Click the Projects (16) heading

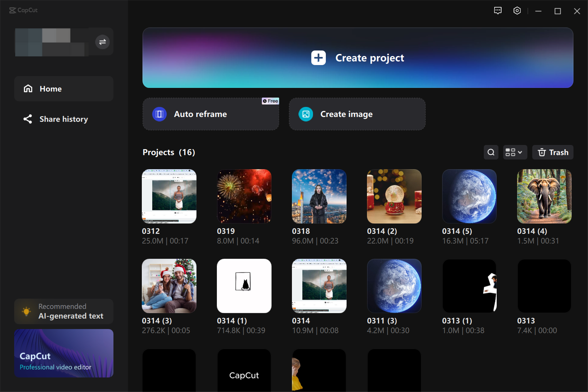pos(169,152)
